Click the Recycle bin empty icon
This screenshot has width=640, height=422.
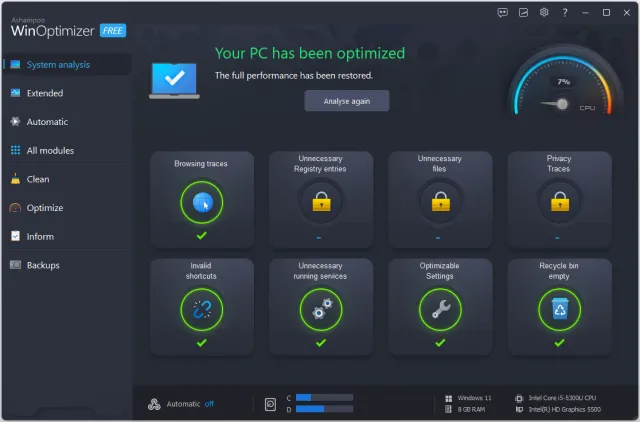560,309
